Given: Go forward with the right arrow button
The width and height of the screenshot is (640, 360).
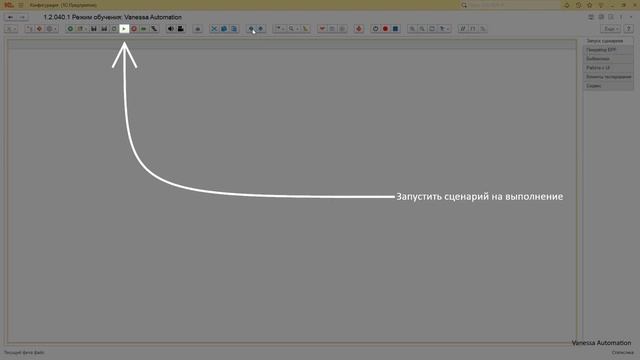Looking at the screenshot, I should tap(22, 17).
